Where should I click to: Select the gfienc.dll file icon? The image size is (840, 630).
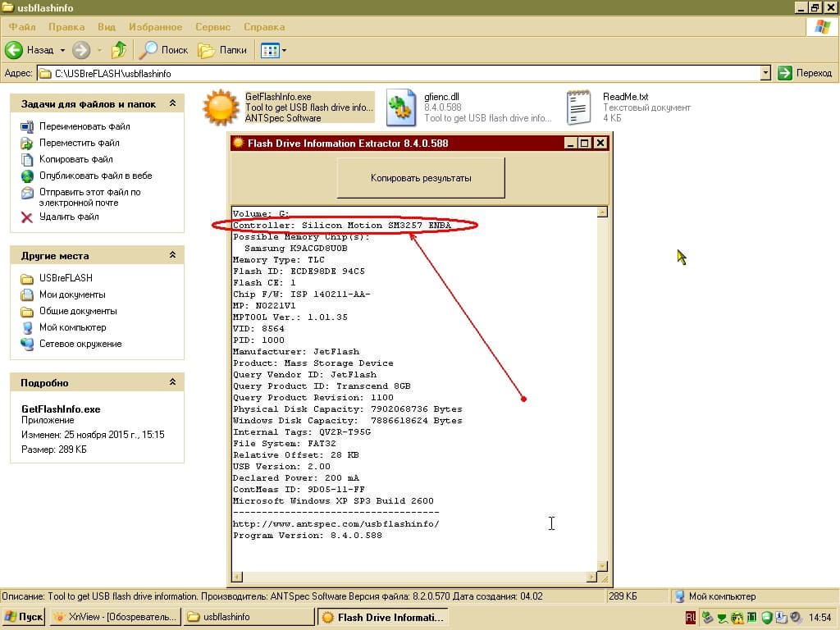point(401,107)
